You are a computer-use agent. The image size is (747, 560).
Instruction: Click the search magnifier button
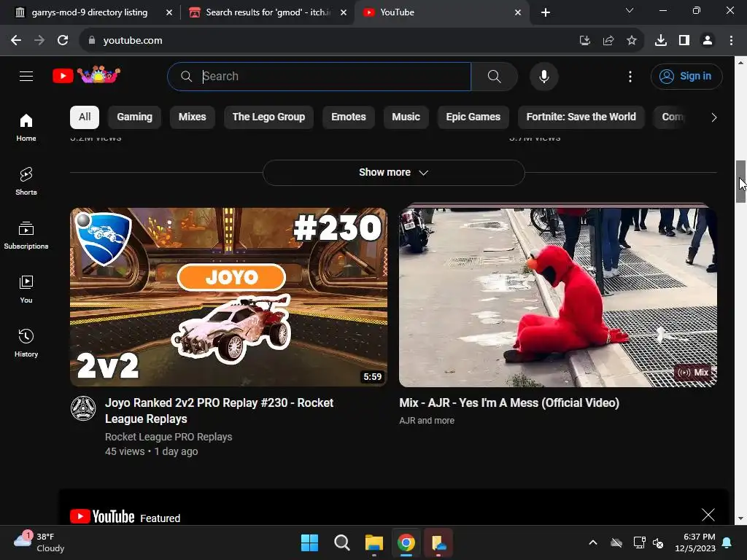pos(494,76)
